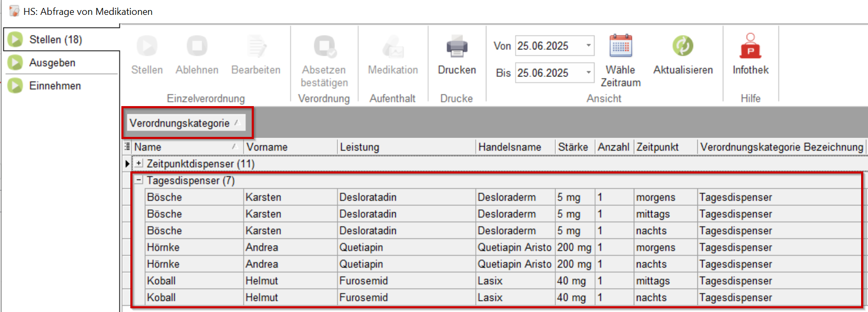Select the Stellen (18) tab
The image size is (868, 312).
click(55, 40)
